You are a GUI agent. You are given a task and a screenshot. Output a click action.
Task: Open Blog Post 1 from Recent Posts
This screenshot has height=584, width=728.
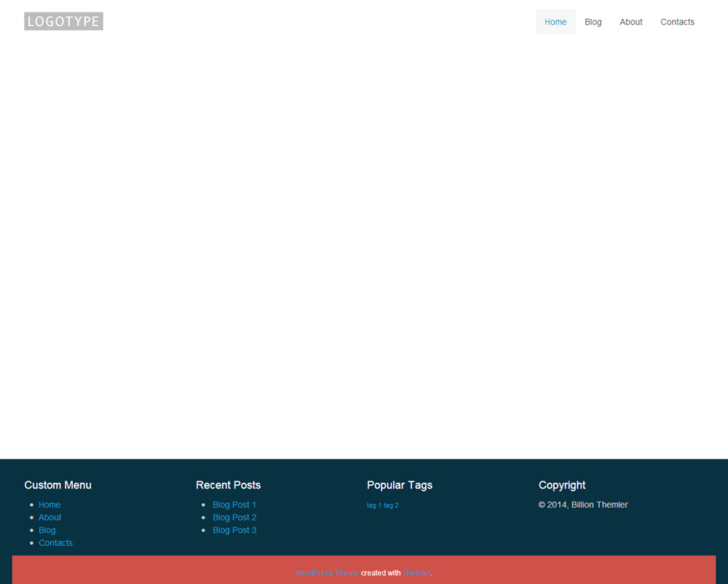[234, 505]
